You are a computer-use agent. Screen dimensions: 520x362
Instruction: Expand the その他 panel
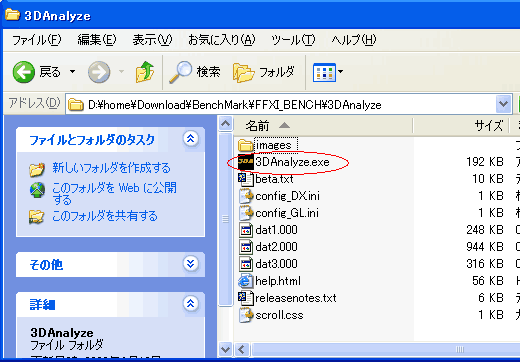190,264
